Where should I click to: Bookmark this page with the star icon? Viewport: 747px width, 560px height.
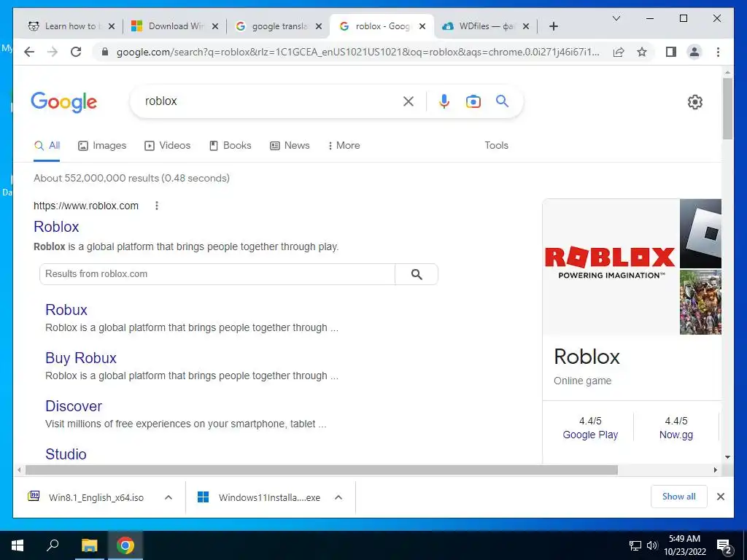(x=642, y=52)
